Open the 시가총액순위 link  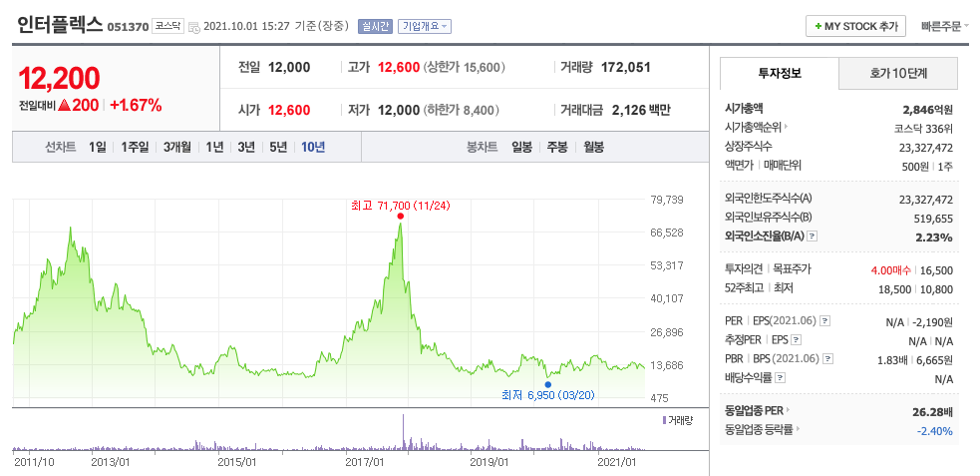tap(757, 128)
